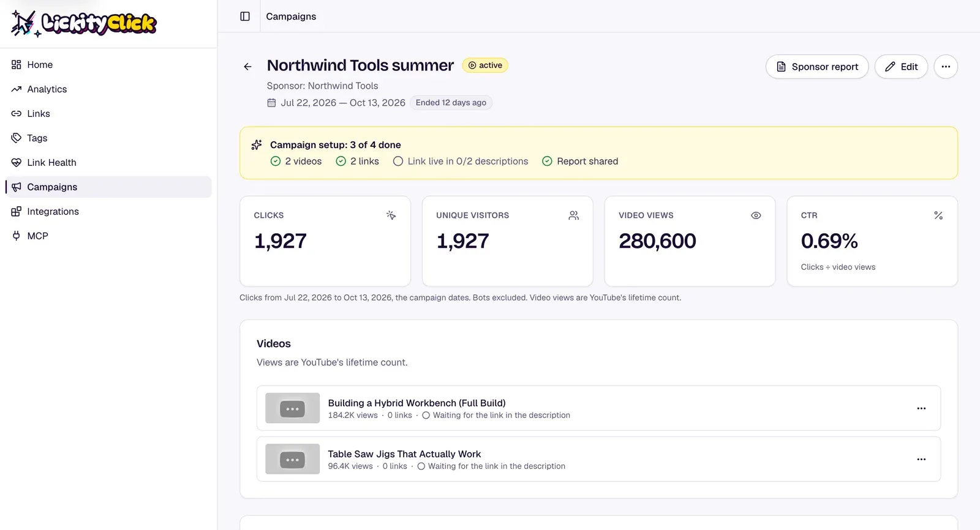Open Links in the sidebar
980x530 pixels.
tap(108, 114)
